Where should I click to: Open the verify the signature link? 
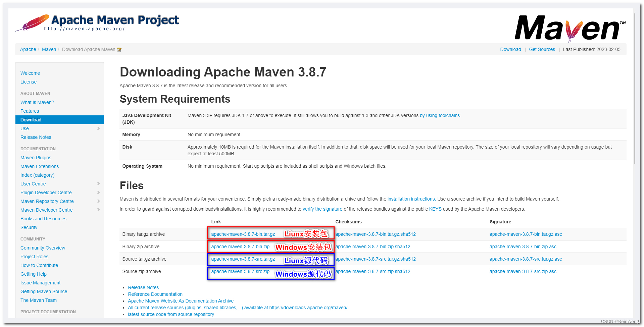coord(323,209)
